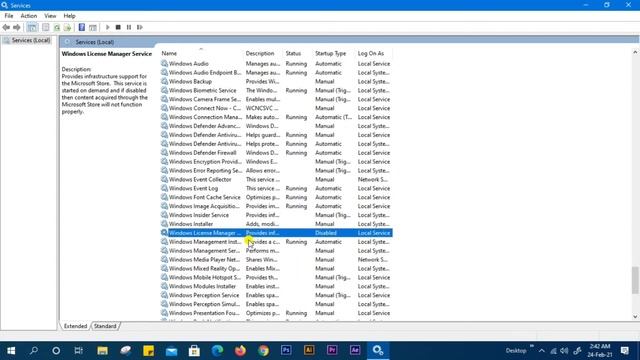Open the blue Help toolbar icon

[x=82, y=27]
